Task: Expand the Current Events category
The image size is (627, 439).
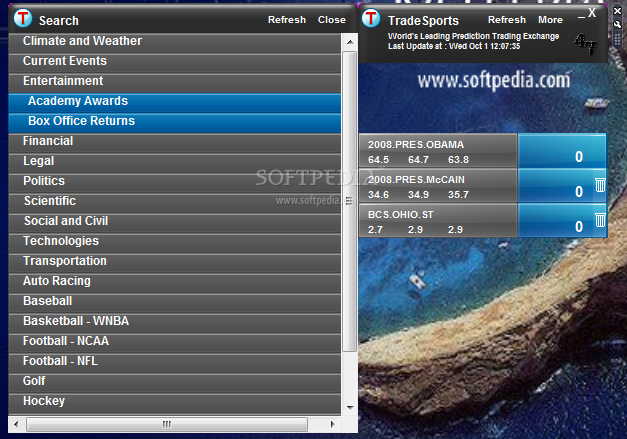Action: pyautogui.click(x=175, y=63)
